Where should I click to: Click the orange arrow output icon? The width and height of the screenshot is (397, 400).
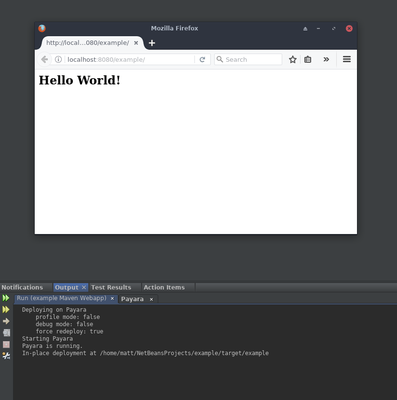point(6,321)
